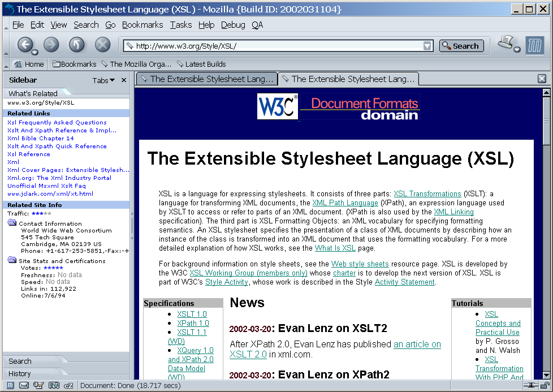
Task: Collapse the personal toolbar using its grippy
Action: click(6, 64)
